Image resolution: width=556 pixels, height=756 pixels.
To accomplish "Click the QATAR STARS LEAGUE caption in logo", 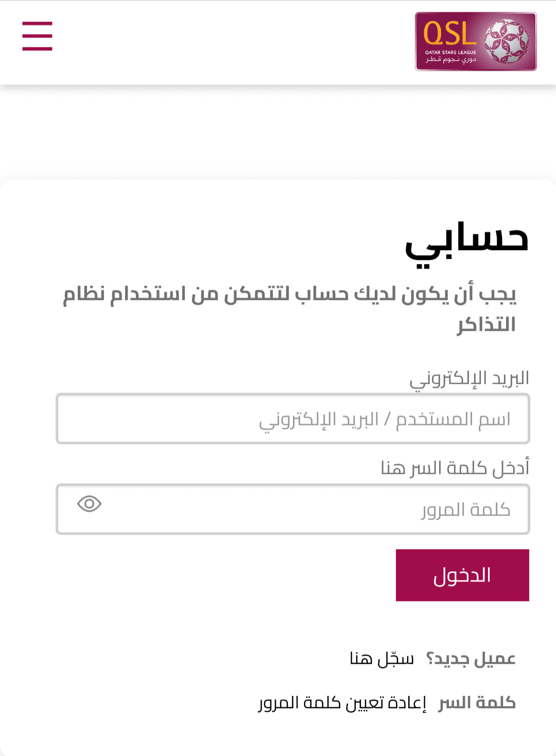I will [x=450, y=52].
